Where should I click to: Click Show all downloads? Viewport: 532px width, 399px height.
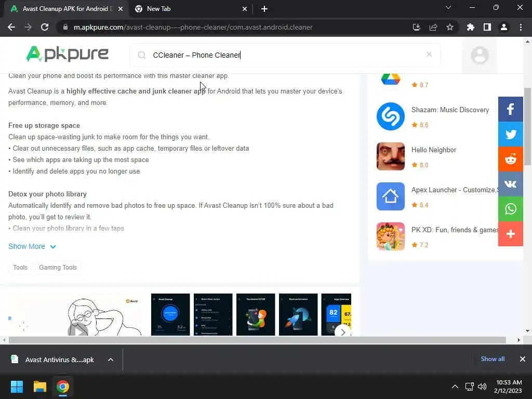click(493, 359)
